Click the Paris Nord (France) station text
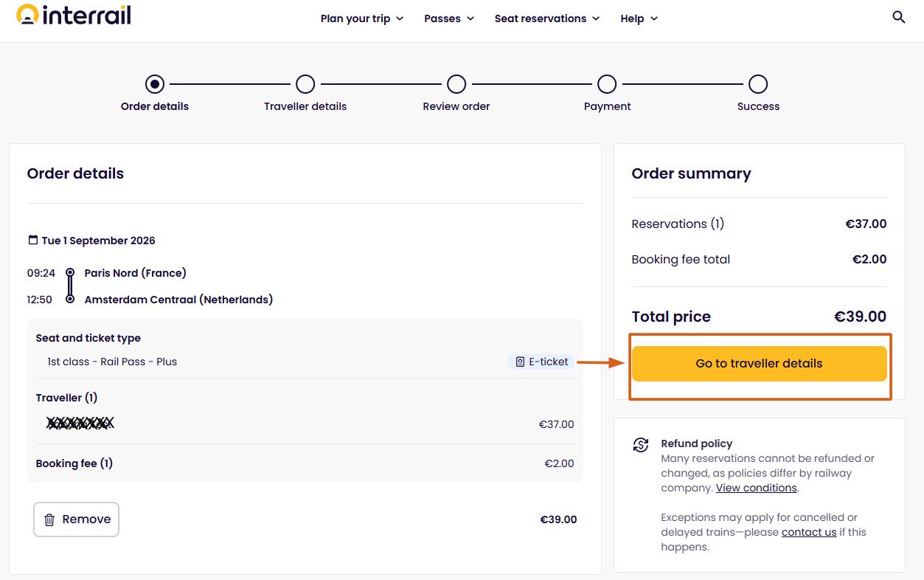 click(x=136, y=273)
